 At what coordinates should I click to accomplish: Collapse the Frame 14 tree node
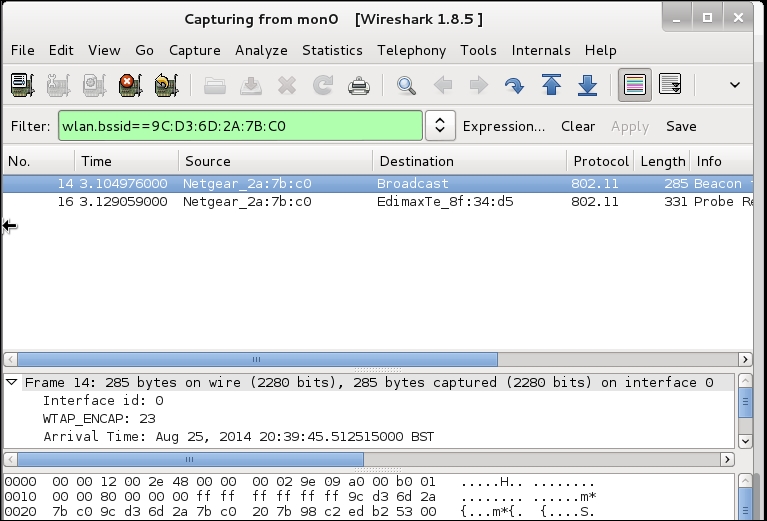[12, 382]
